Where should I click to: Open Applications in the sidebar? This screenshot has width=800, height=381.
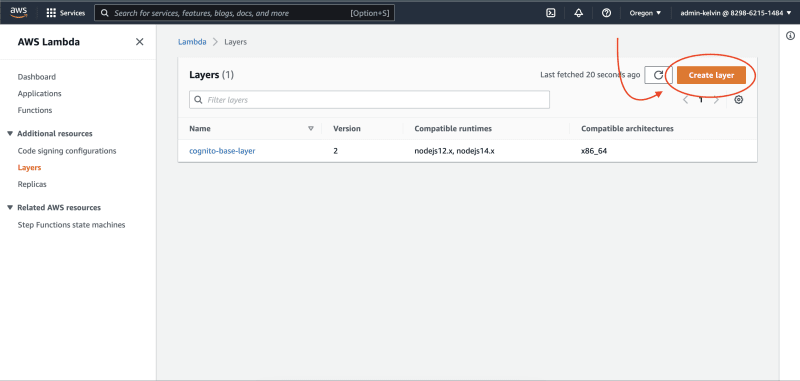(x=39, y=93)
